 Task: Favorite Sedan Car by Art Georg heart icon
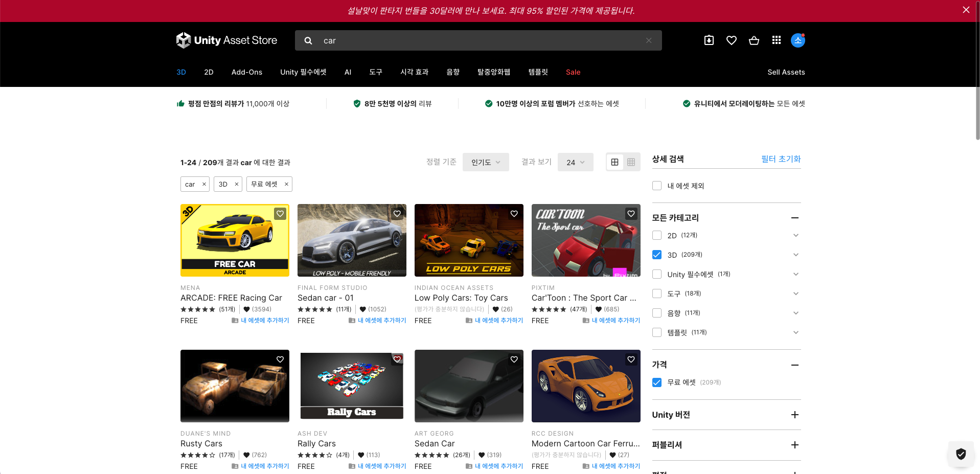pos(514,359)
